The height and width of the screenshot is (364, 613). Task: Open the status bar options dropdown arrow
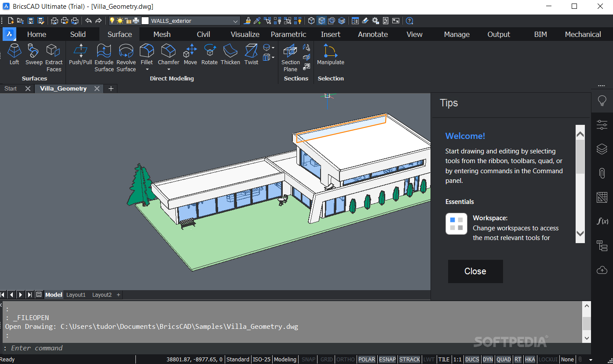(591, 360)
